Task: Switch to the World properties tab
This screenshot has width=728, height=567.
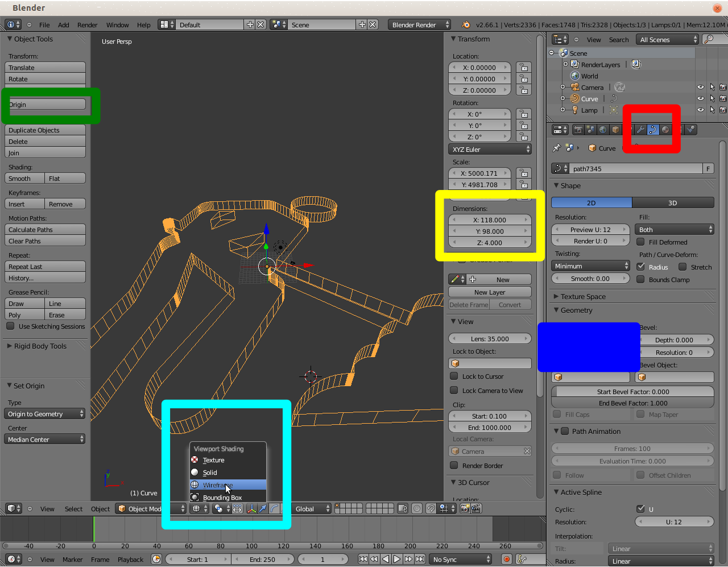Action: 603,130
